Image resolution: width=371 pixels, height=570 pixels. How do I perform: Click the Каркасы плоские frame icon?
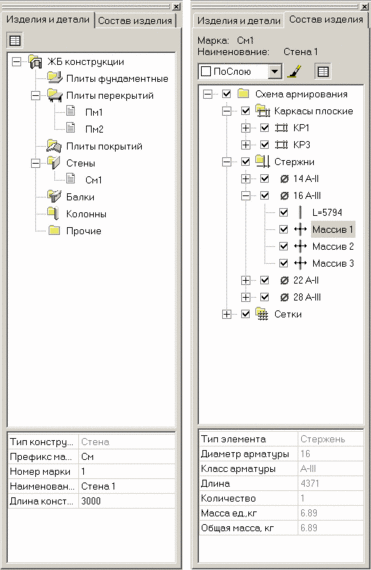click(263, 111)
